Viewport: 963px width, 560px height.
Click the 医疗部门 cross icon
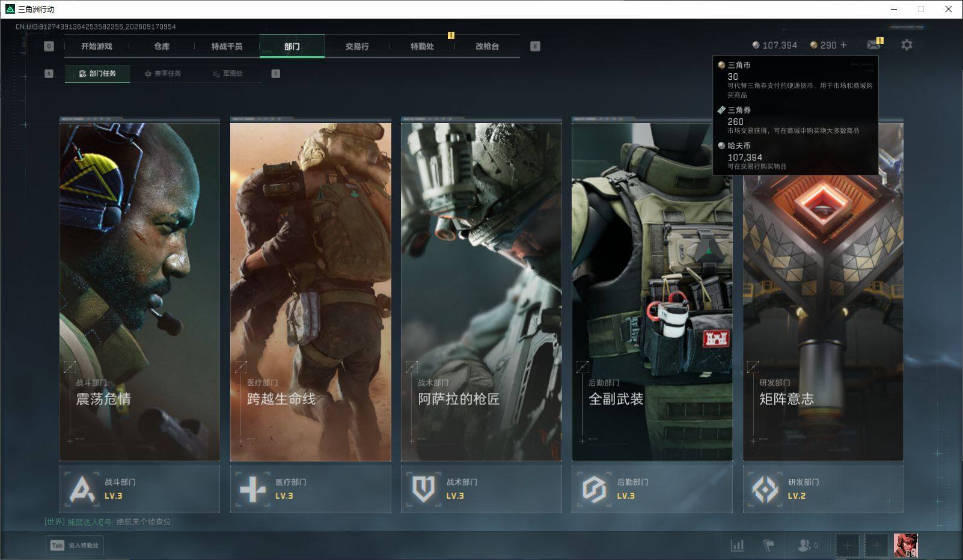pos(252,489)
